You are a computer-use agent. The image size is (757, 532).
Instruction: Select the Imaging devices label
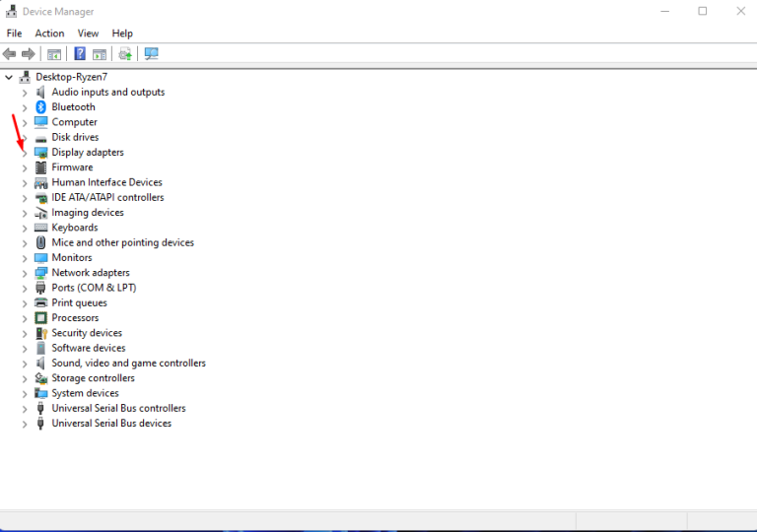coord(88,213)
